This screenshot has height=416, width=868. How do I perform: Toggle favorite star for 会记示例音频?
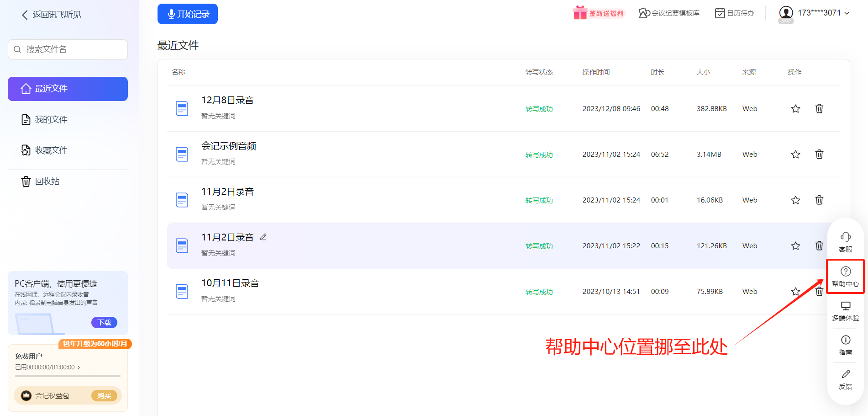click(795, 155)
